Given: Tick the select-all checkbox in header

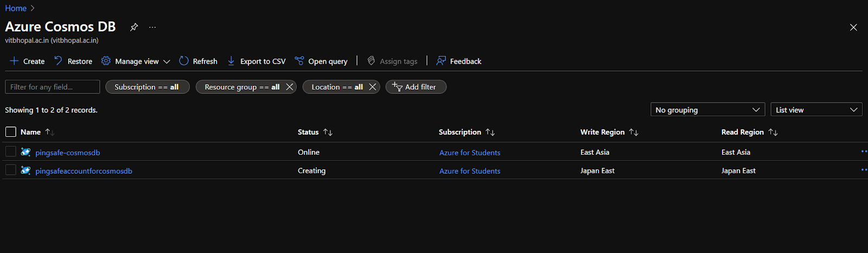Looking at the screenshot, I should tap(11, 132).
